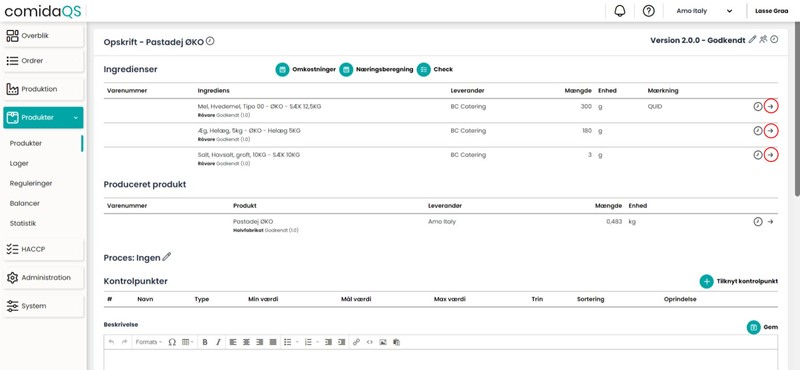The height and width of the screenshot is (370, 800).
Task: Select Reguleringer submenu item
Action: point(31,183)
